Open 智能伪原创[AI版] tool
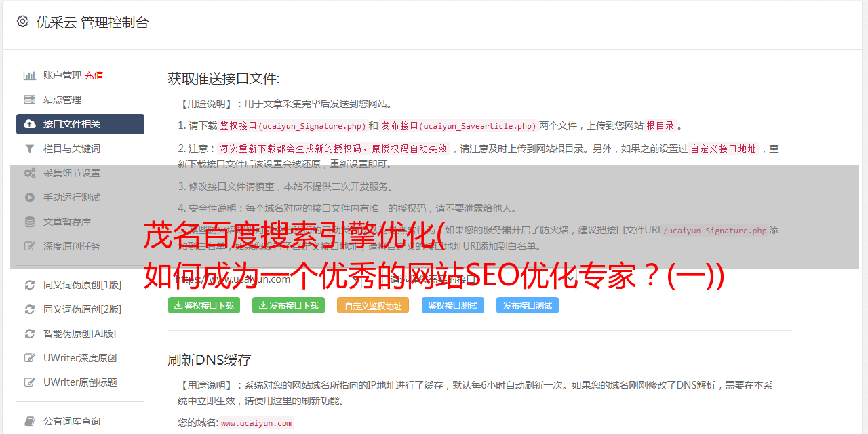Screen dimensions: 868x434 click(x=80, y=334)
